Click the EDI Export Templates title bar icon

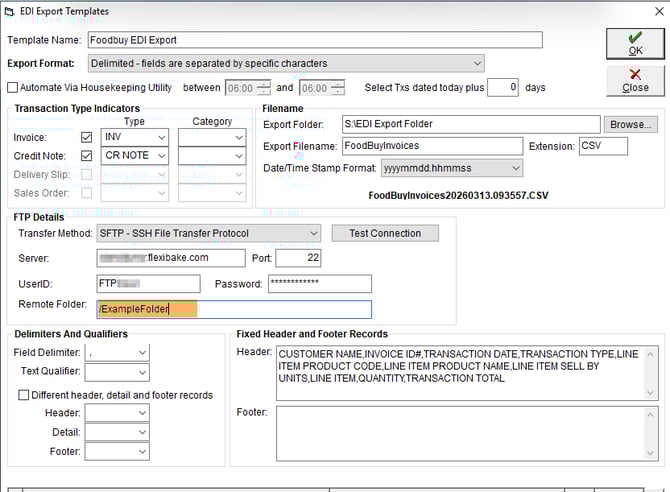pos(9,12)
